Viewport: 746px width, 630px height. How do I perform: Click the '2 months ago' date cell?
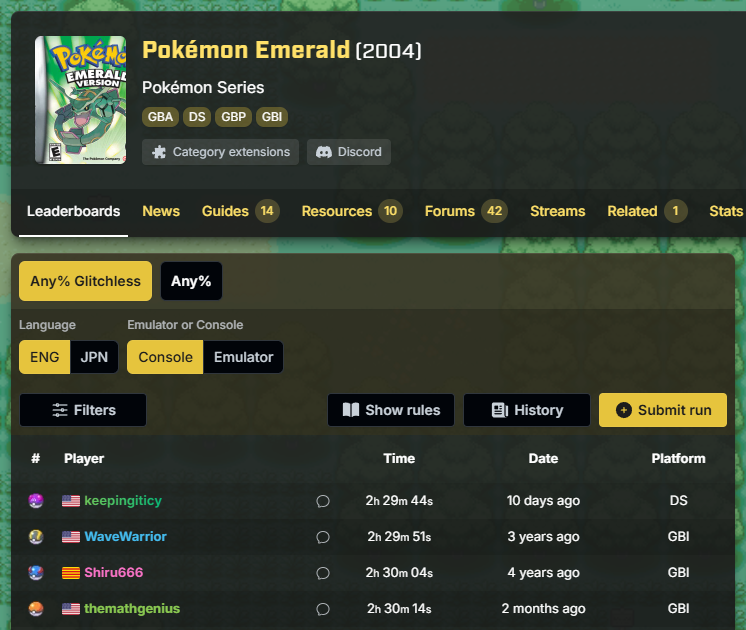[x=543, y=609]
